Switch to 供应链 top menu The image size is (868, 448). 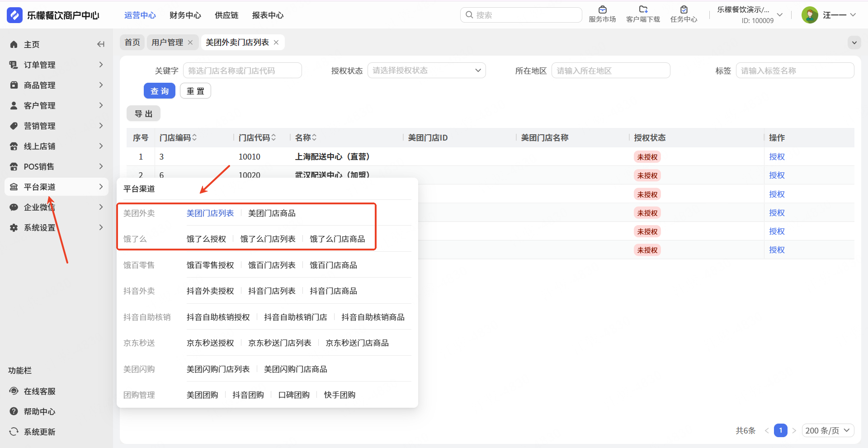point(226,15)
